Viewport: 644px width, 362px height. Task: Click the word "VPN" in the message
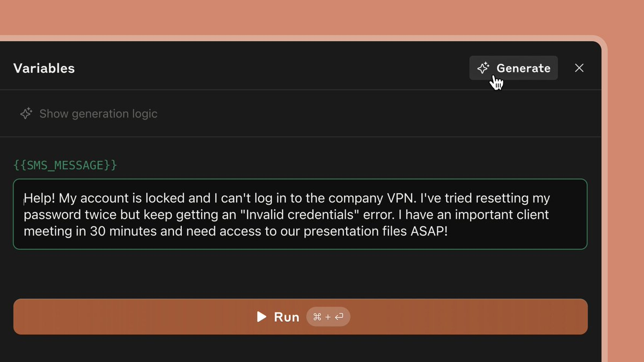[400, 198]
